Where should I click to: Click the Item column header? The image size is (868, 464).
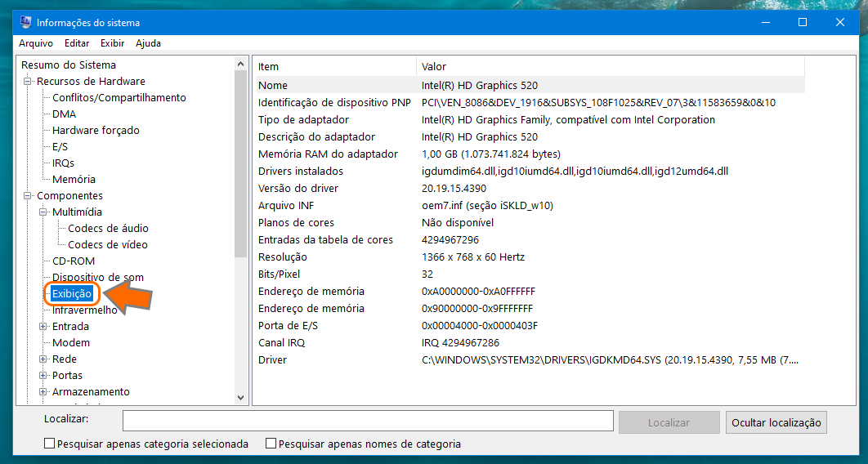point(335,66)
